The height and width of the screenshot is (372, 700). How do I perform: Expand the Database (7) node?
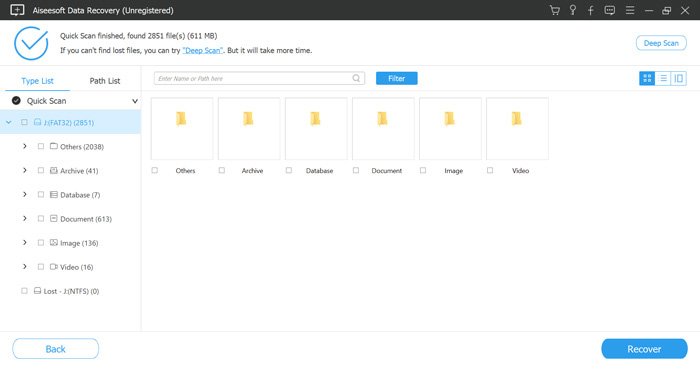pos(25,194)
